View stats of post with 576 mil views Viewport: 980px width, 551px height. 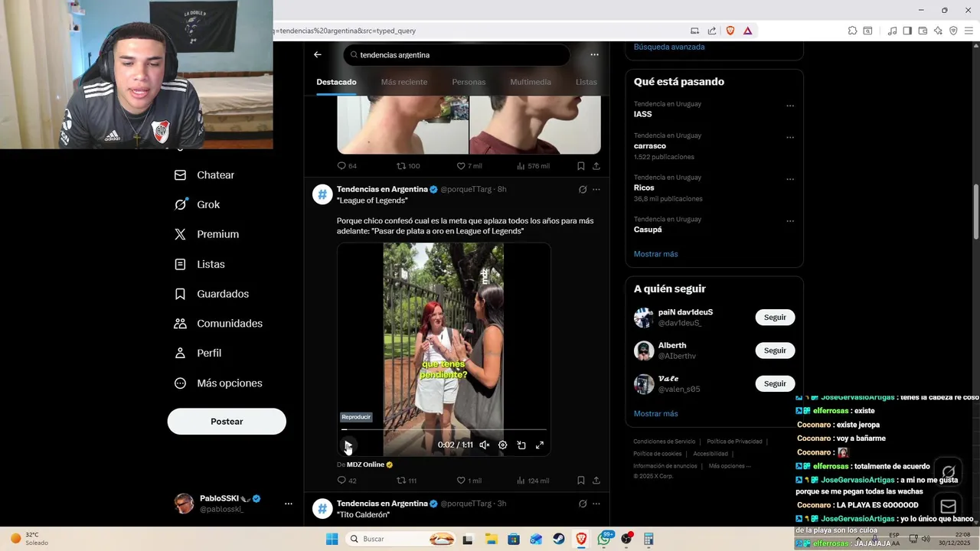[x=533, y=166]
